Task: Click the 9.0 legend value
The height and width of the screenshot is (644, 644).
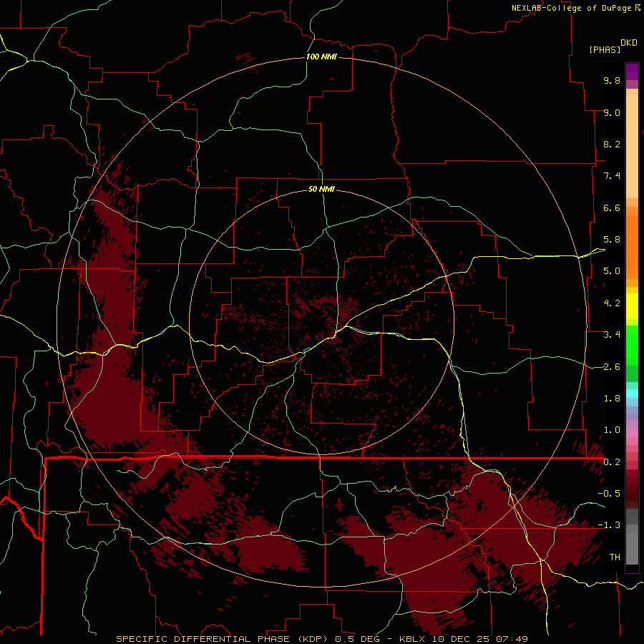Action: tap(612, 112)
